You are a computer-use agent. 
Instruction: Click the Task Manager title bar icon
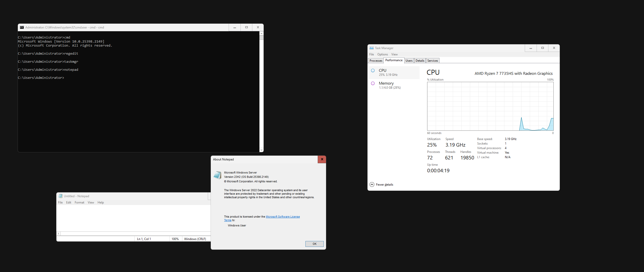point(371,48)
